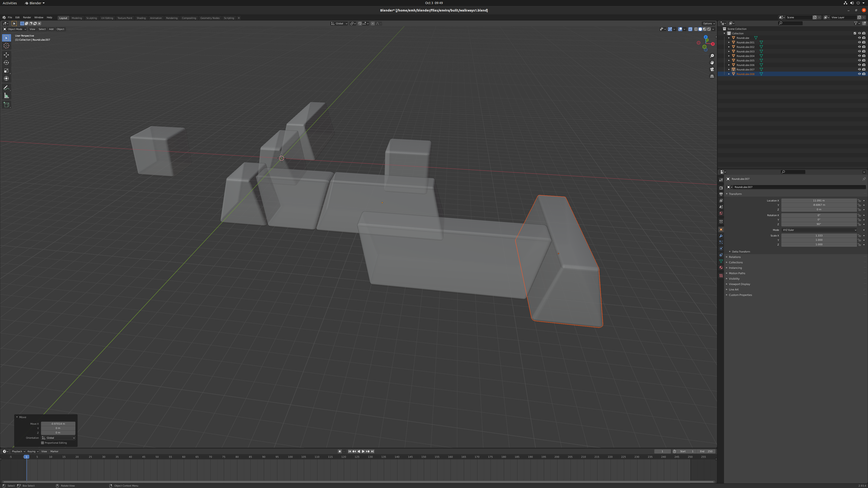
Task: Click the current frame number field
Action: [x=662, y=452]
